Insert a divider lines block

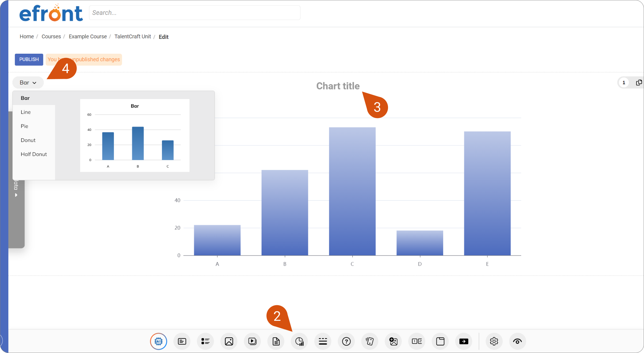pyautogui.click(x=323, y=341)
